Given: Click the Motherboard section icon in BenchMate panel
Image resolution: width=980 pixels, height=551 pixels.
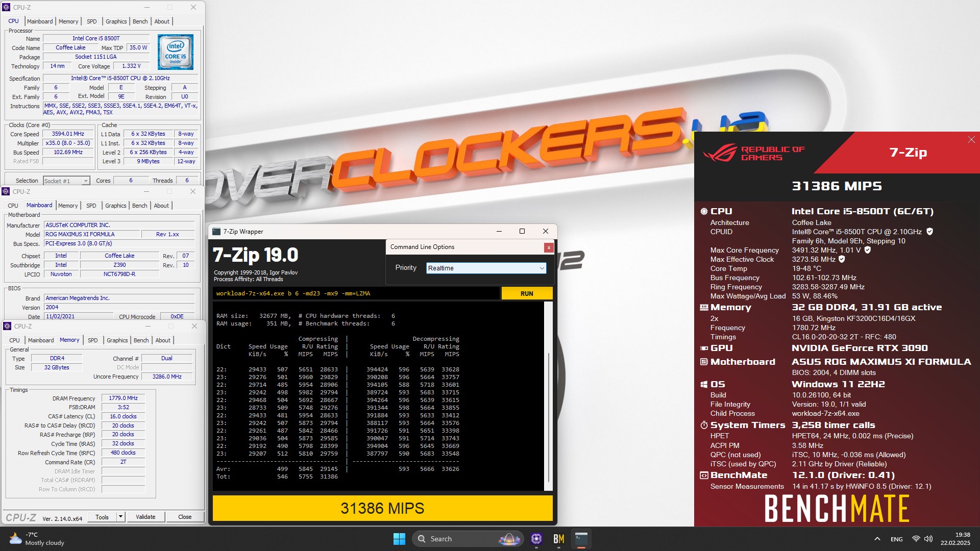Looking at the screenshot, I should point(704,362).
